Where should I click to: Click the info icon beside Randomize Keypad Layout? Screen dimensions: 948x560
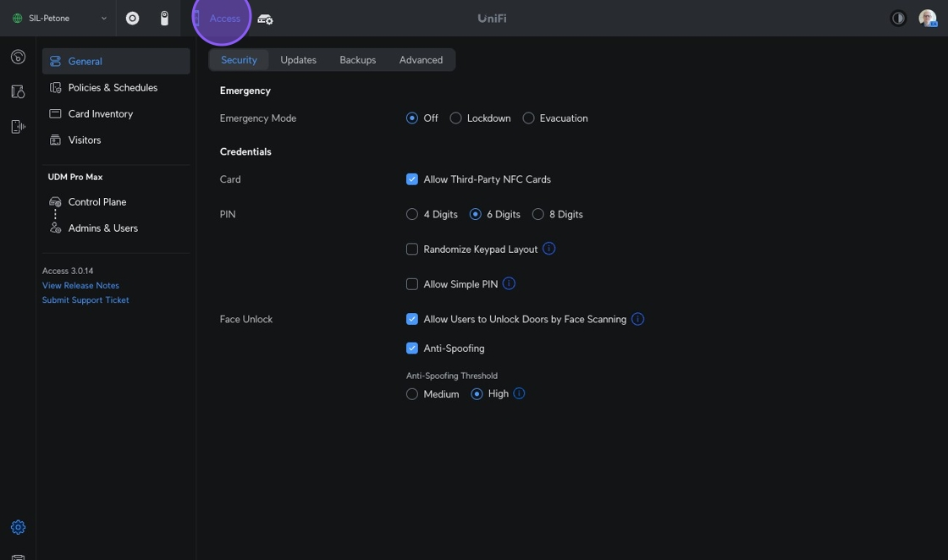548,249
